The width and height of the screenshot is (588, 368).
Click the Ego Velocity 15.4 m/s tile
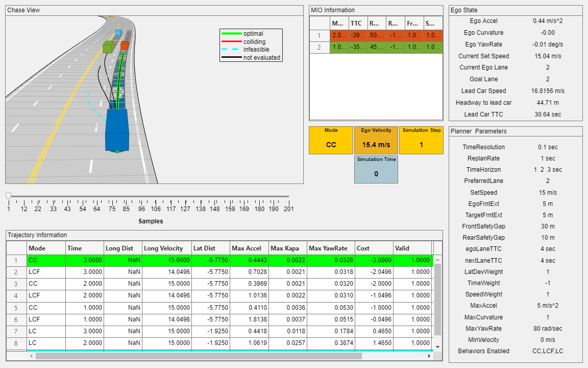[x=376, y=140]
